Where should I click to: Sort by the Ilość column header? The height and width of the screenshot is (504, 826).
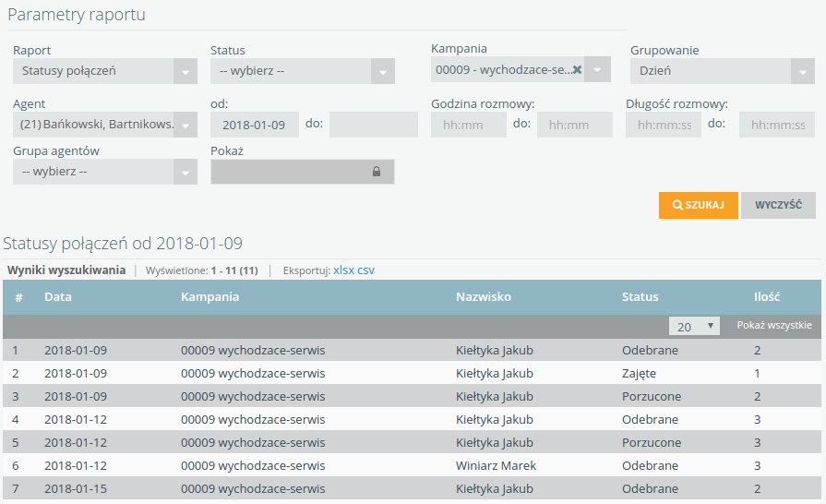point(767,297)
